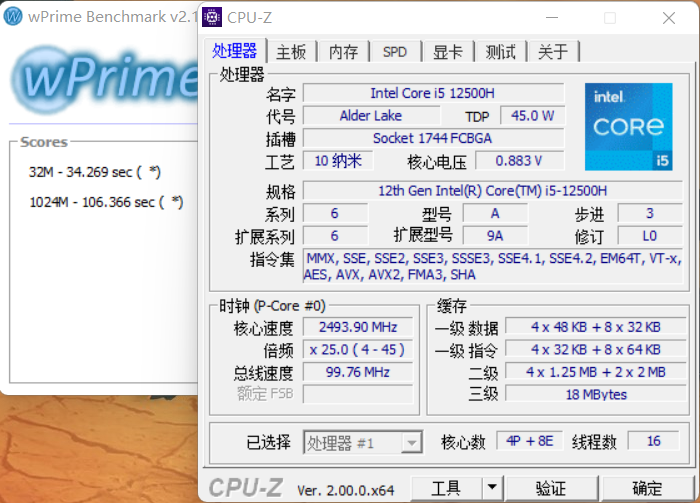The image size is (700, 503).
Task: Close the CPU-Z window
Action: (x=669, y=18)
